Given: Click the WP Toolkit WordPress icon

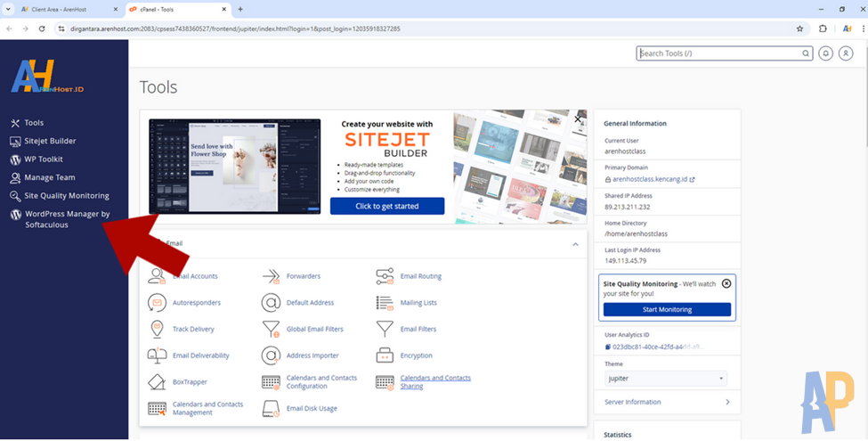Looking at the screenshot, I should click(x=15, y=159).
